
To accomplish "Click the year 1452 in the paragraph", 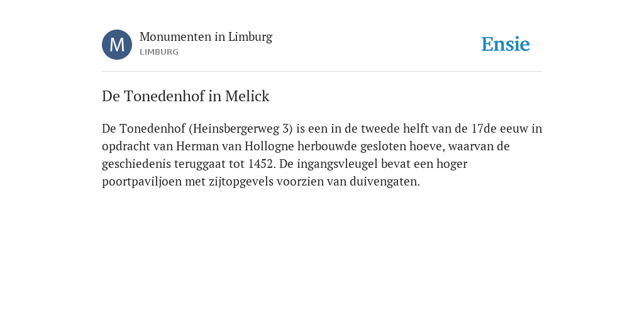I will 260,164.
